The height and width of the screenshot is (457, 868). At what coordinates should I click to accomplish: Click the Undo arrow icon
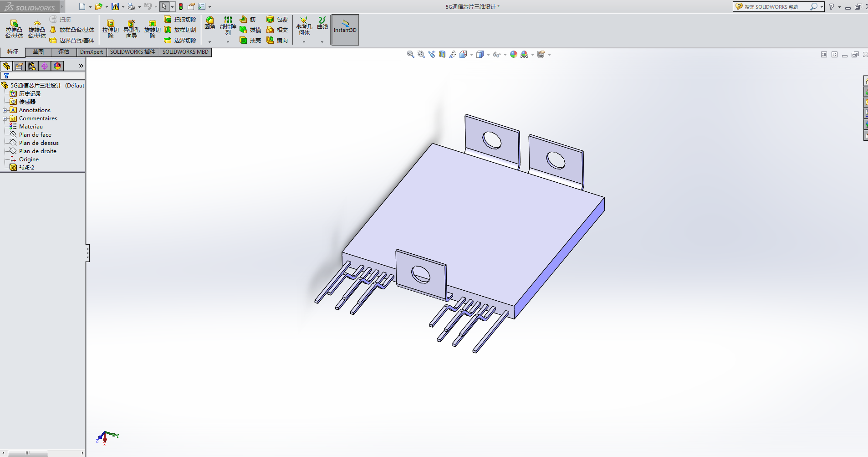(148, 7)
